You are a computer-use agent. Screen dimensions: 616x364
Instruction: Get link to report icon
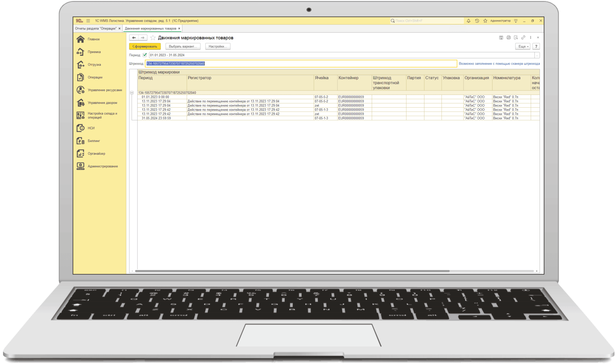(x=523, y=38)
